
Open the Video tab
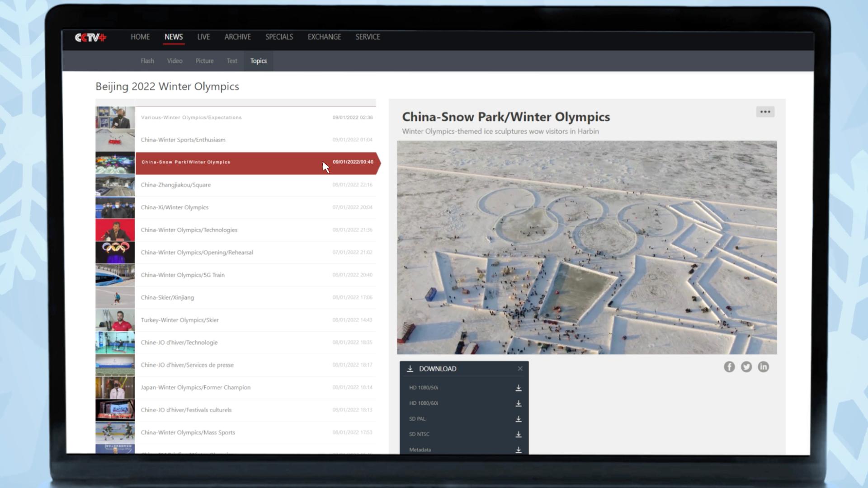pos(175,61)
